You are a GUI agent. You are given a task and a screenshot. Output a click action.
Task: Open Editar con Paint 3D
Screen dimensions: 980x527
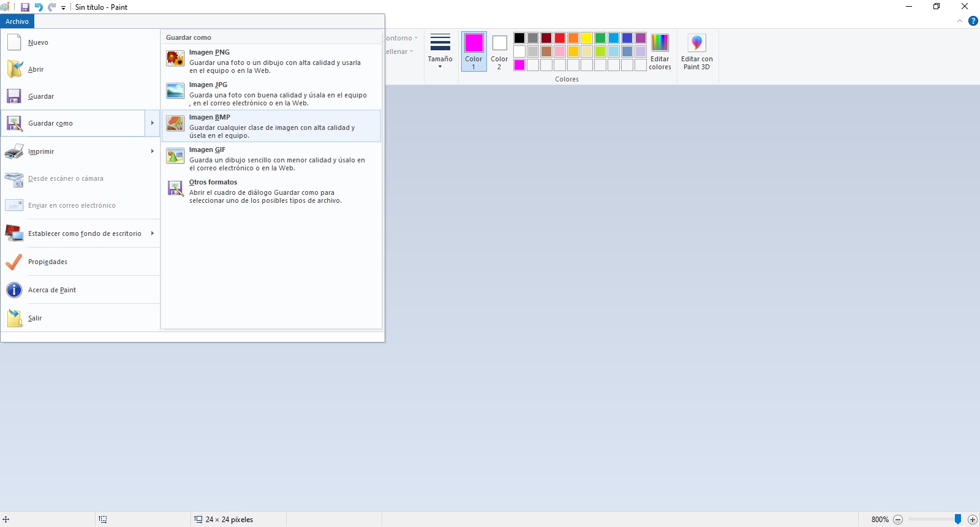pyautogui.click(x=697, y=51)
